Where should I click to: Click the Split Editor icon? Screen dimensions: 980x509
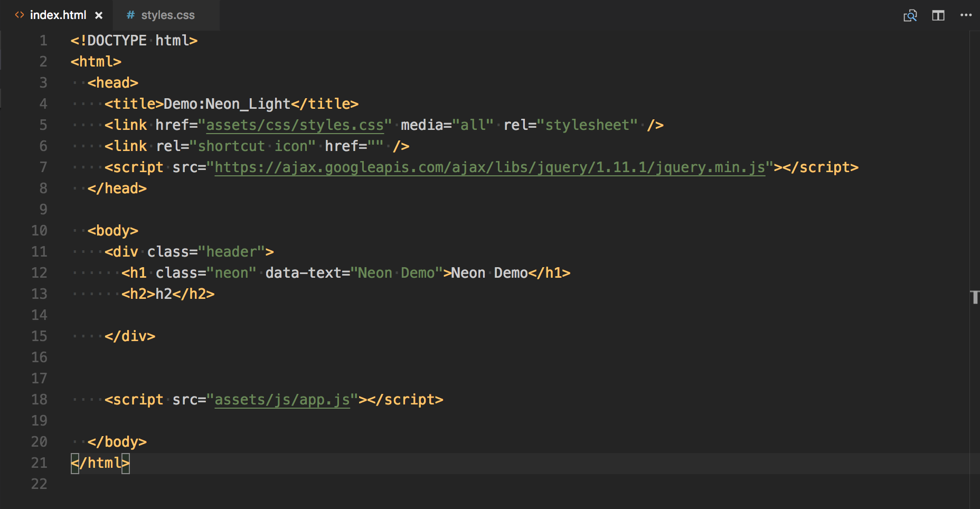point(938,15)
